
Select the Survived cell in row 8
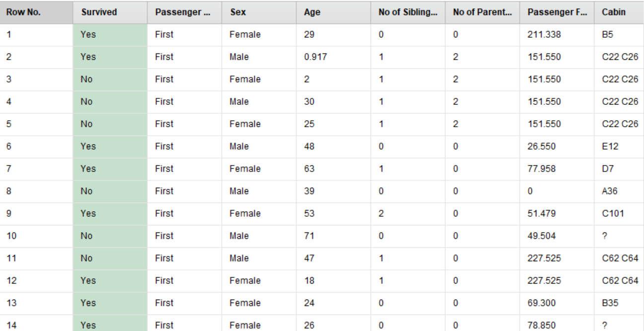110,191
